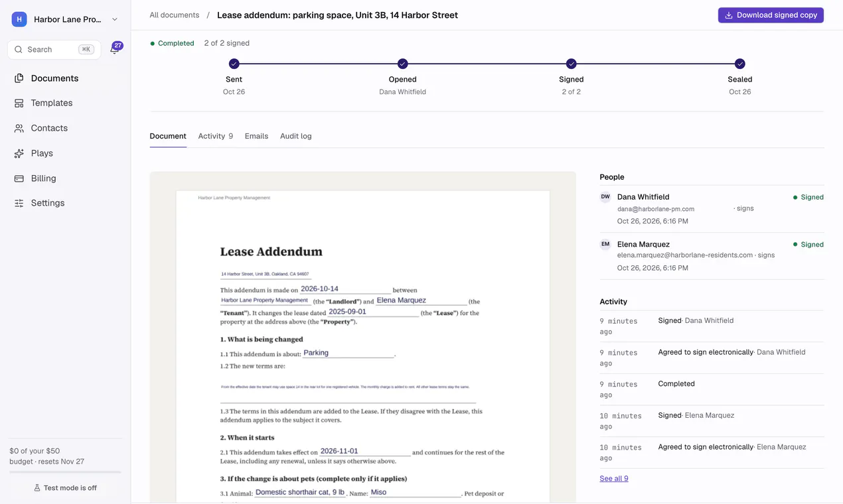Viewport: 843px width, 504px height.
Task: Click Elena Marquez's EM avatar
Action: tap(605, 244)
